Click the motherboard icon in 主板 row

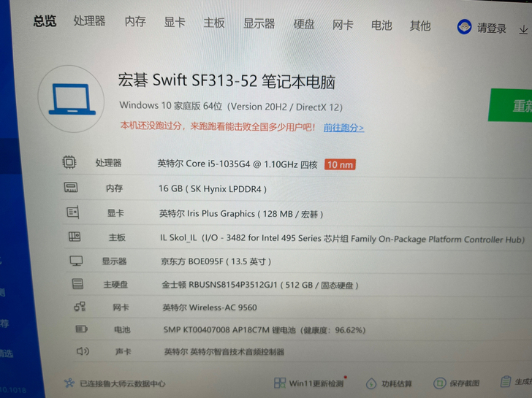click(x=75, y=237)
